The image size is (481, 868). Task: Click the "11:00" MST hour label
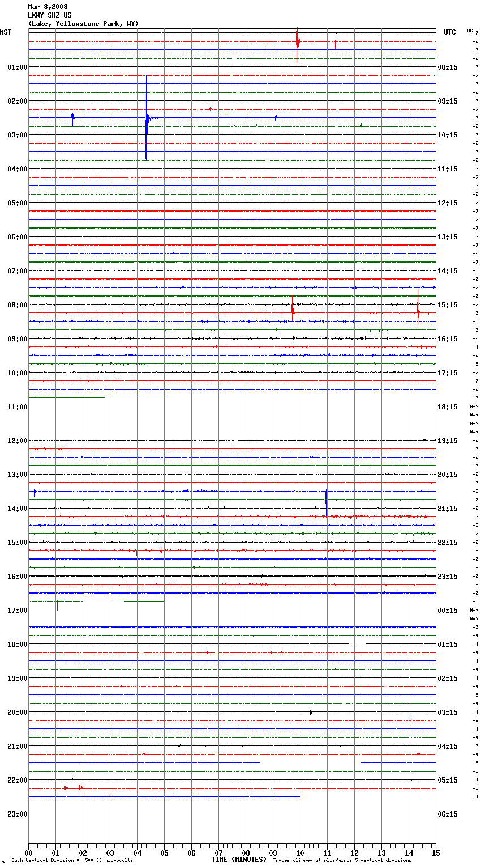click(18, 407)
